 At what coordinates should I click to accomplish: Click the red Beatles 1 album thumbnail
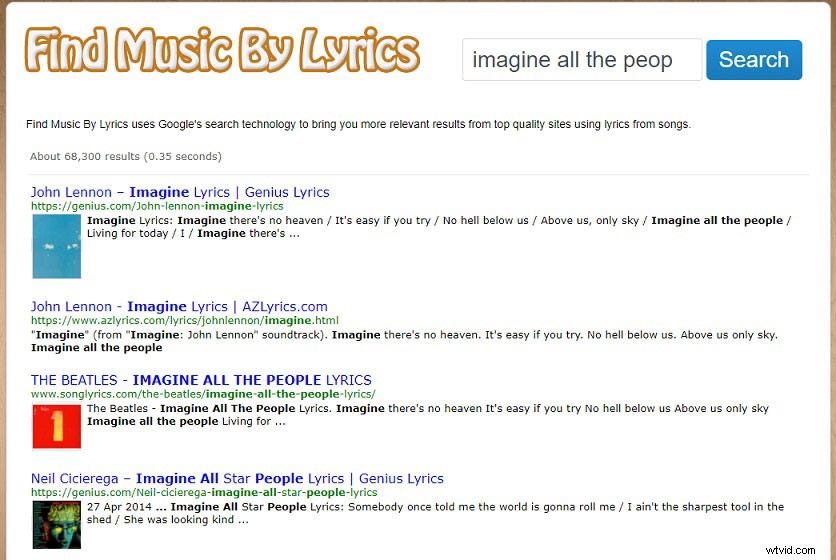(57, 426)
